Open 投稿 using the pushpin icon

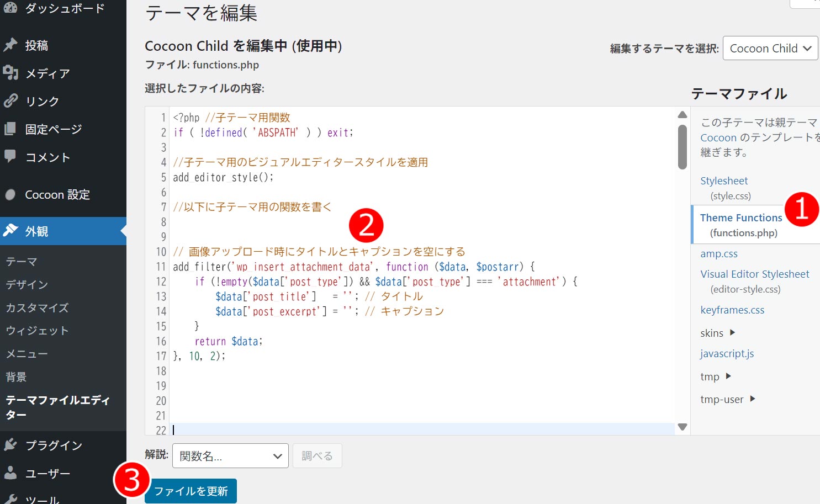[12, 45]
